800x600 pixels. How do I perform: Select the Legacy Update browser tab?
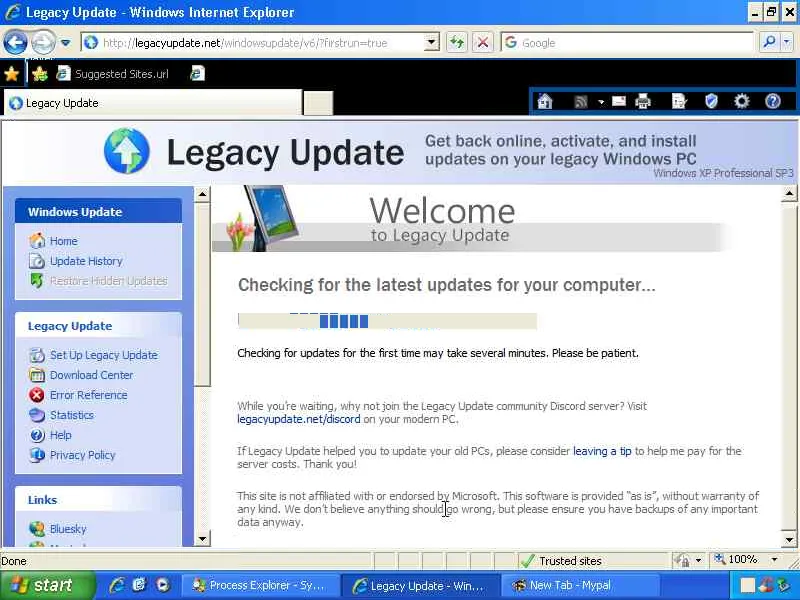[x=153, y=103]
